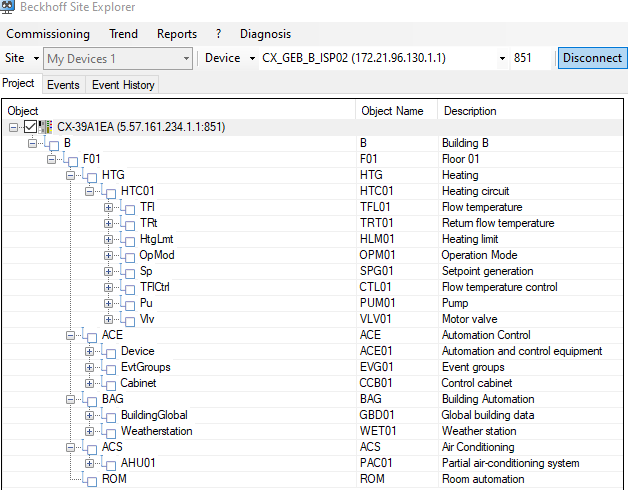Expand the Weatherstation node

click(x=89, y=432)
